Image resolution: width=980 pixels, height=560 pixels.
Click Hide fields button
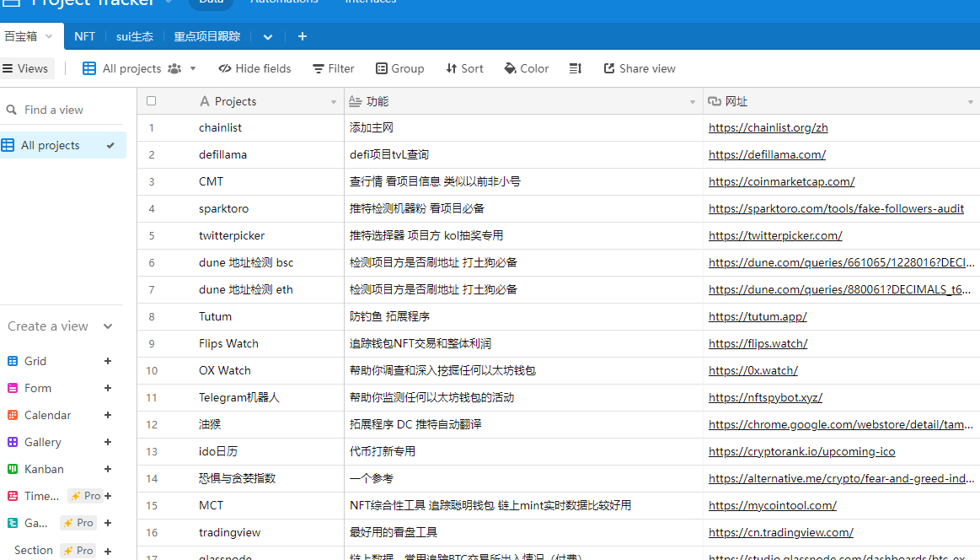(x=254, y=68)
